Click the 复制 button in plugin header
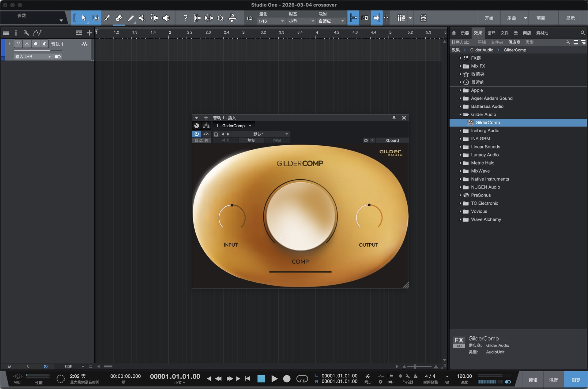This screenshot has height=389, width=588. click(251, 140)
